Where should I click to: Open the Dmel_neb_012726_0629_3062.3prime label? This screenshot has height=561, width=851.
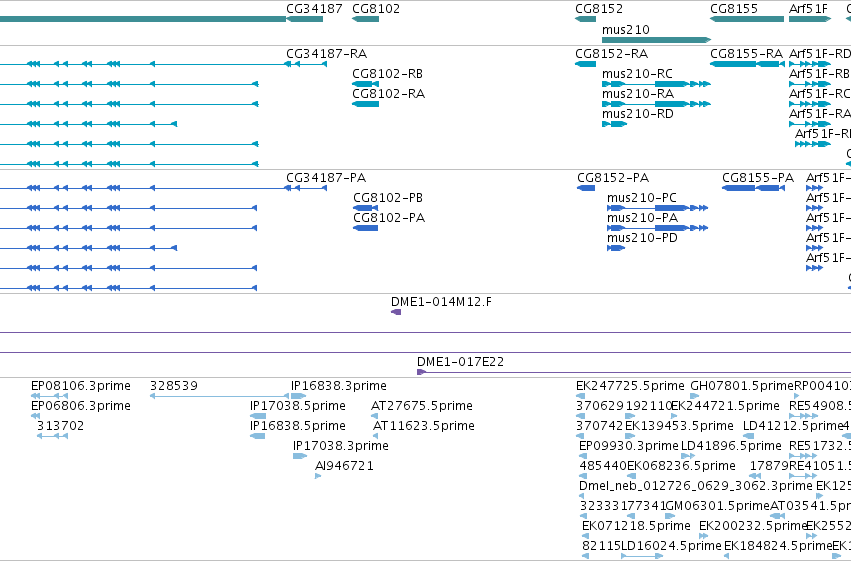tap(696, 486)
